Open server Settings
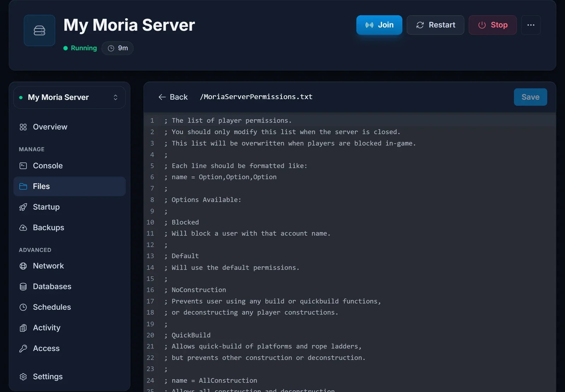The width and height of the screenshot is (565, 392). tap(70, 377)
